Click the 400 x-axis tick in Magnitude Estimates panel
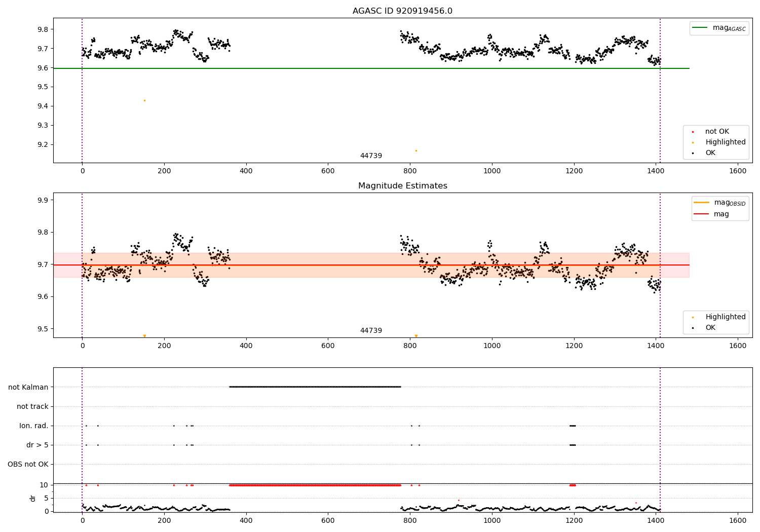This screenshot has height=532, width=760. coord(246,346)
